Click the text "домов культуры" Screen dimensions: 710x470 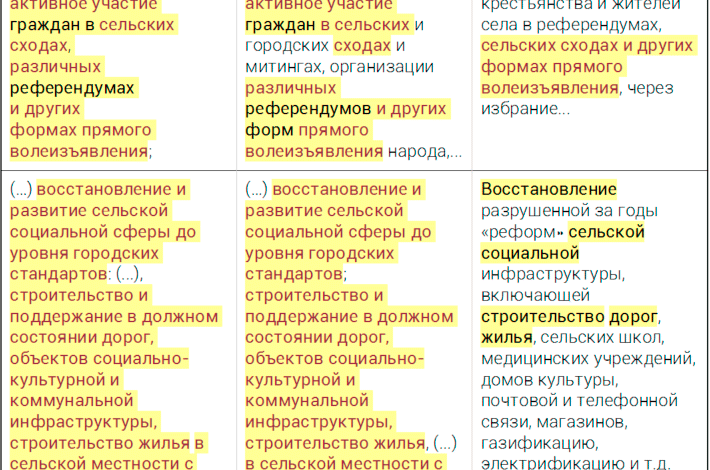(x=547, y=379)
